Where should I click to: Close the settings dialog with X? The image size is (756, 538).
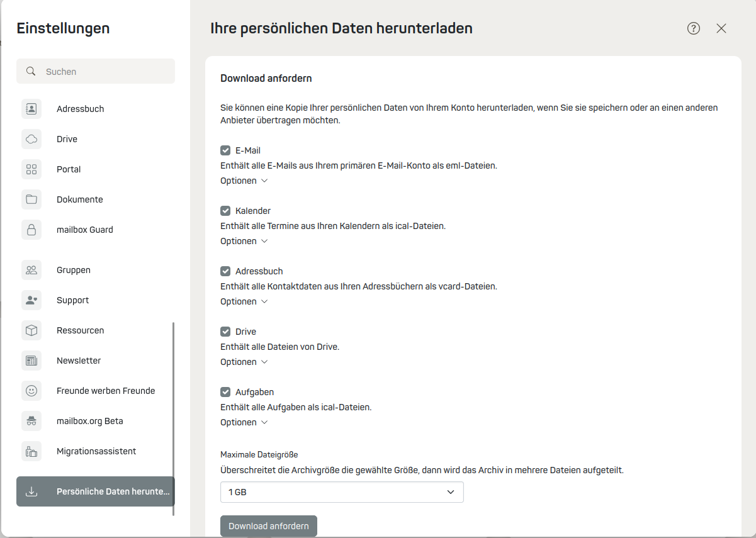pyautogui.click(x=721, y=28)
